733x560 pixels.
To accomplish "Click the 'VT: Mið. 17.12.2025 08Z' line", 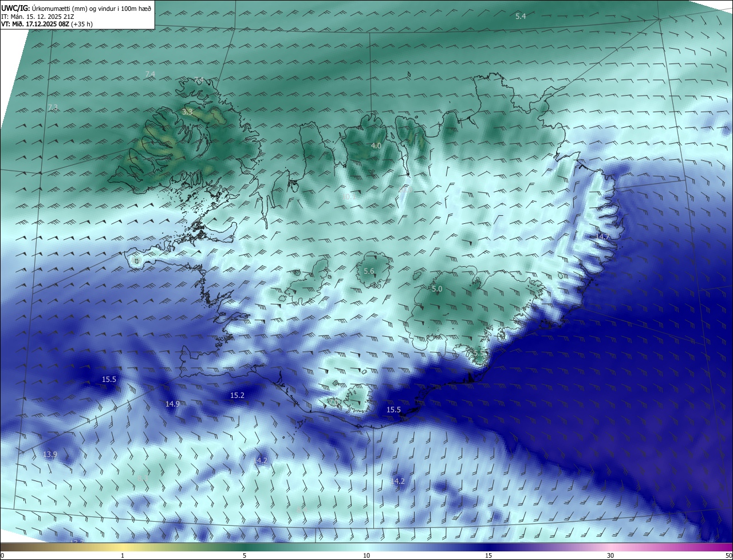I will tap(47, 24).
